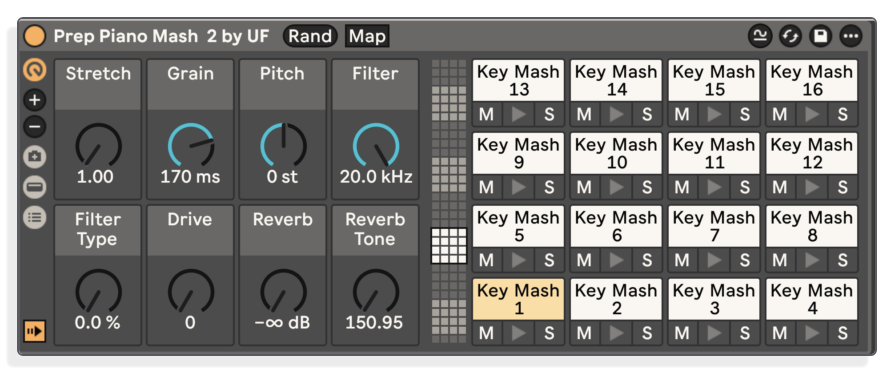The width and height of the screenshot is (894, 373).
Task: Solo the Key Mash 15 pad
Action: tap(745, 114)
